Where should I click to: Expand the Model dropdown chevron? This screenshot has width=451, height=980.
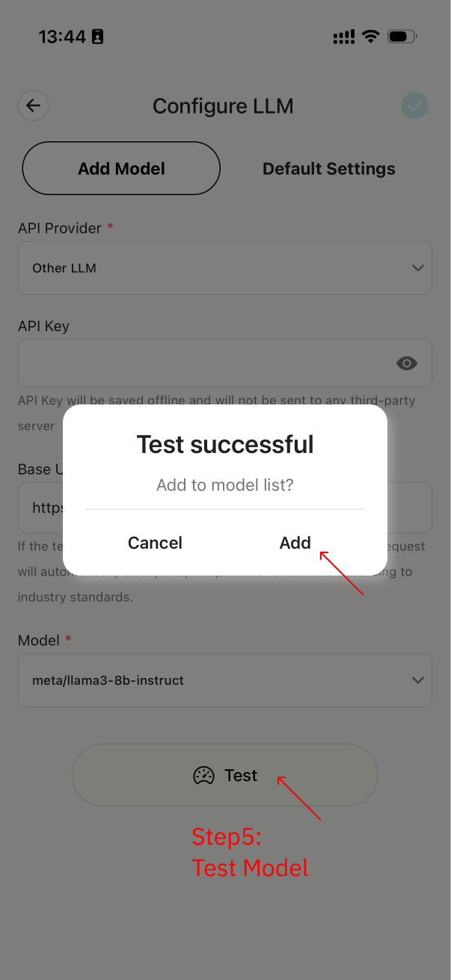click(x=417, y=680)
